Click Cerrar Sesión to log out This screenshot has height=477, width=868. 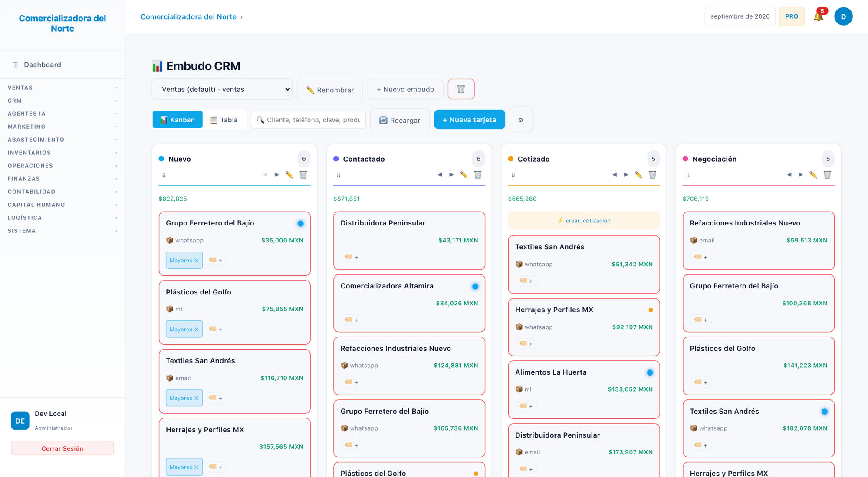[62, 448]
